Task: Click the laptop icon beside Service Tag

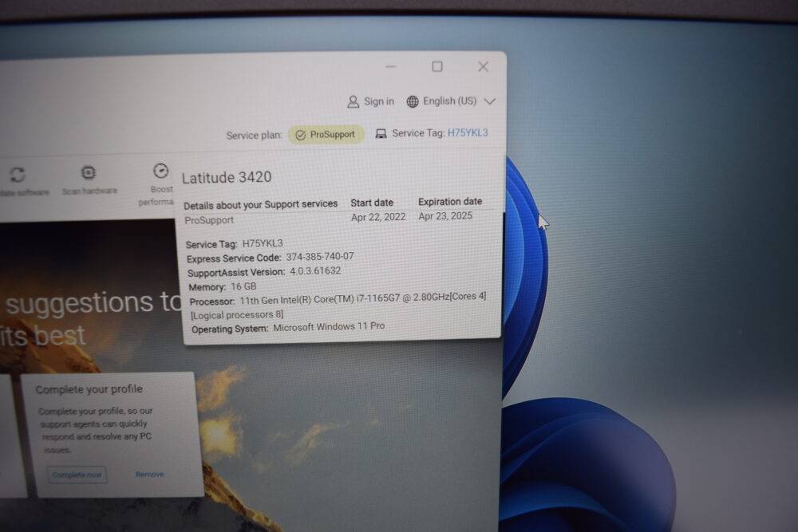Action: click(381, 134)
